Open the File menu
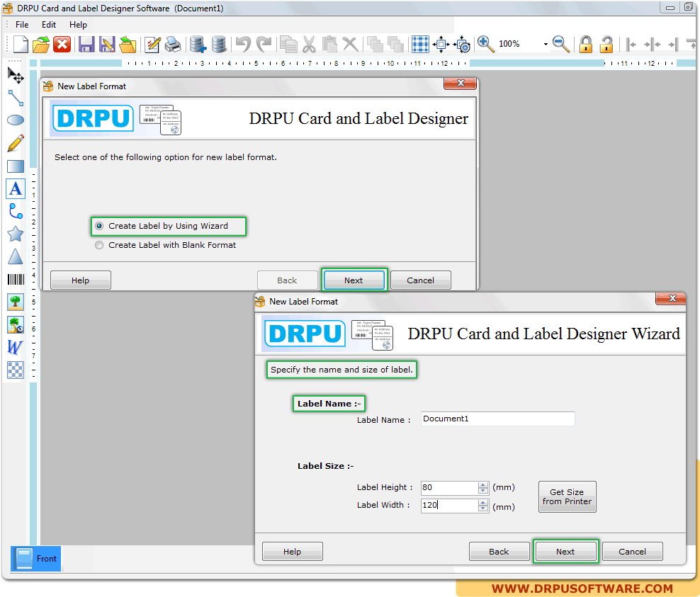The height and width of the screenshot is (597, 700). point(22,25)
